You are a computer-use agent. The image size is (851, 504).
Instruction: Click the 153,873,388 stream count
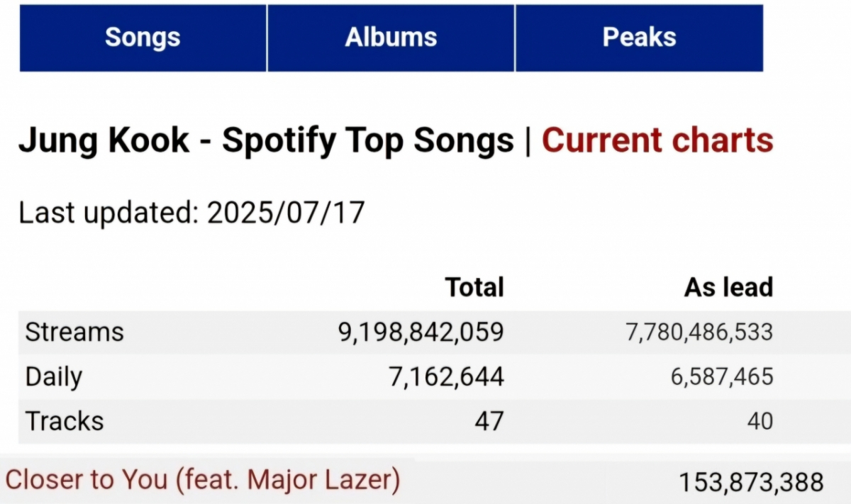pyautogui.click(x=752, y=482)
